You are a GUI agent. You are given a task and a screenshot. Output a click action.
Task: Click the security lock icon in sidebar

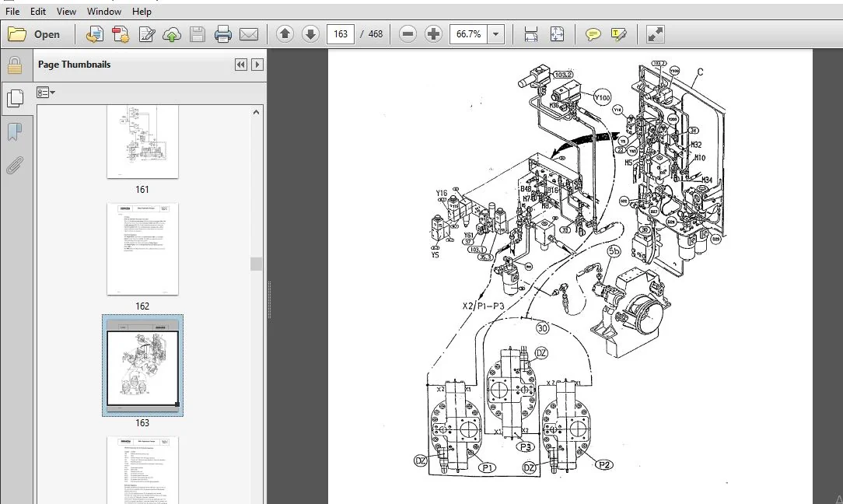pyautogui.click(x=15, y=65)
